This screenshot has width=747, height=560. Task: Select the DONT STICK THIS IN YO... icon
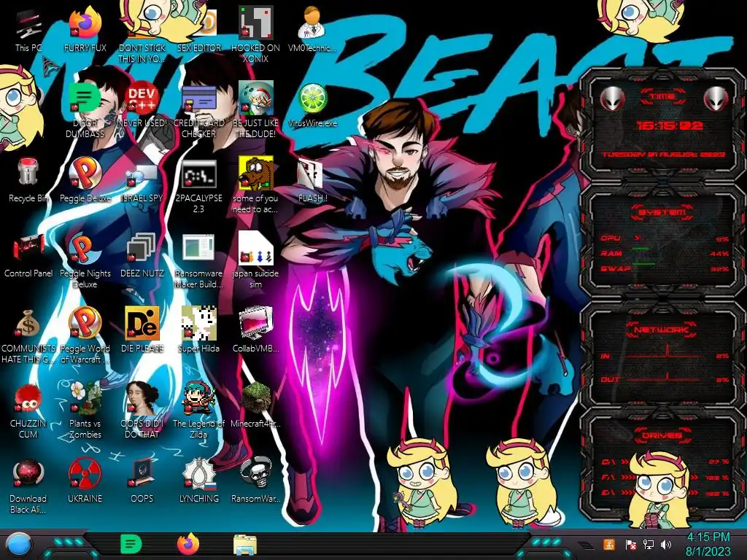(142, 35)
